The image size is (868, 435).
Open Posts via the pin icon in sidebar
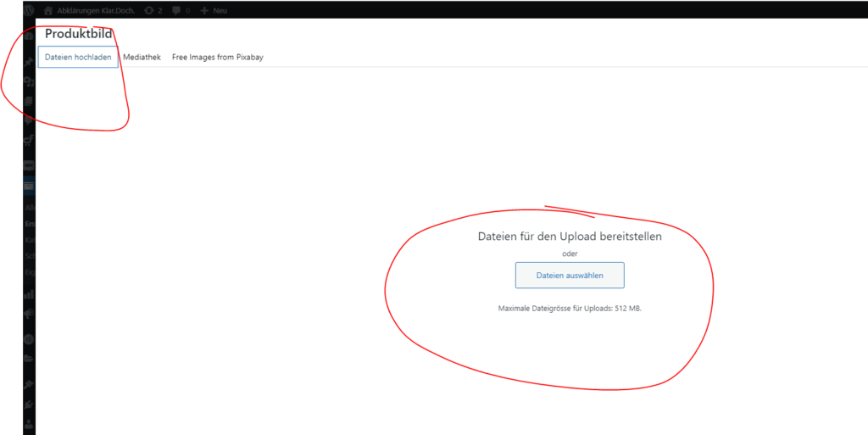pos(28,63)
